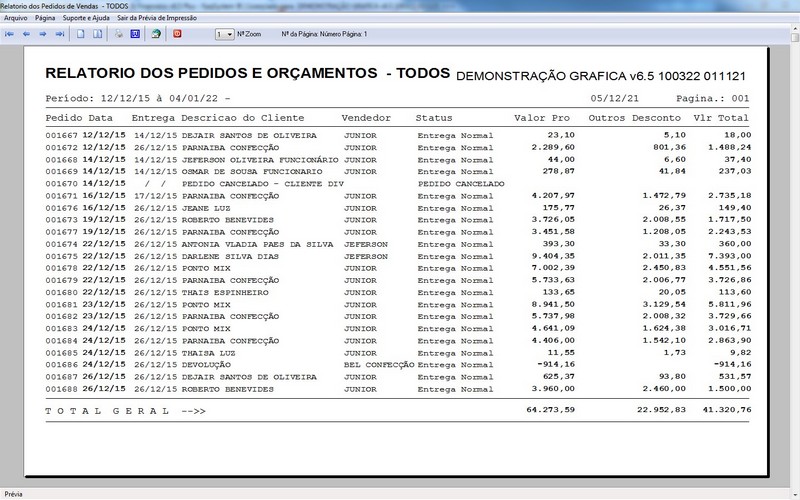Image resolution: width=800 pixels, height=500 pixels.
Task: Click the printer icon
Action: click(118, 34)
